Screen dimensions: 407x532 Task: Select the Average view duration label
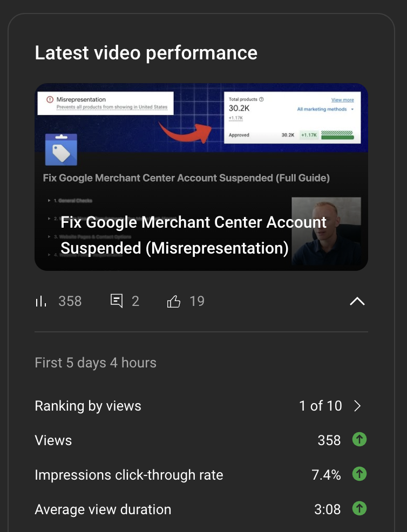pyautogui.click(x=103, y=509)
